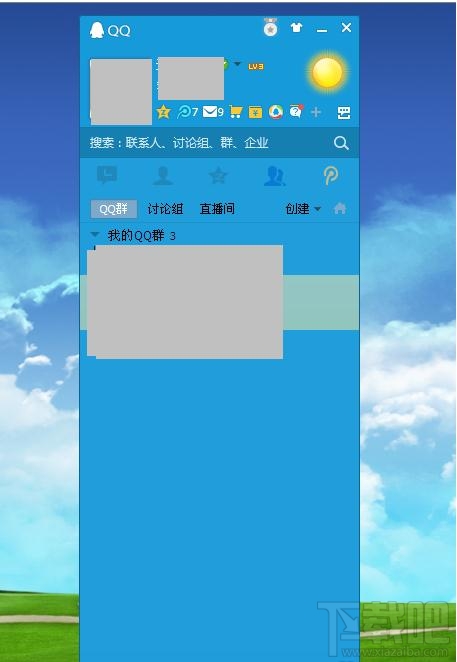Switch to the QZone star tab
Image resolution: width=457 pixels, height=662 pixels.
click(x=218, y=175)
